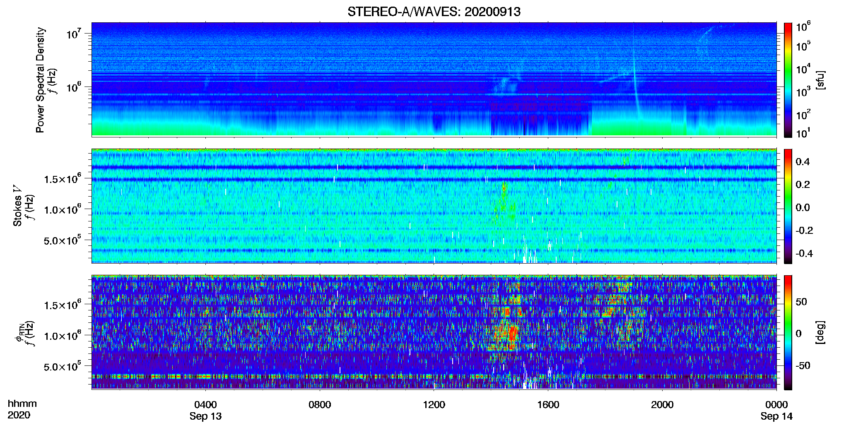Click the angle colorbar 50 label
Screen dimensions: 868x447
click(x=801, y=302)
